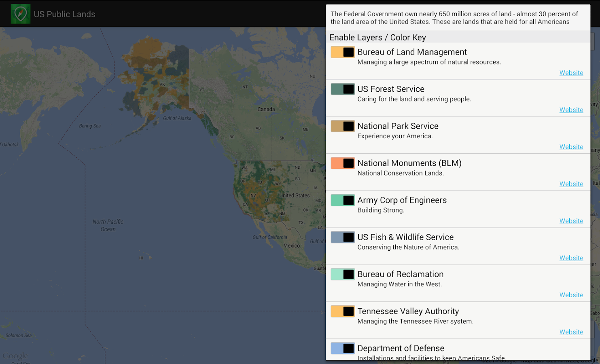Click the 'Bering Sea' map label
Screen dimensions: 600x364
pos(90,126)
